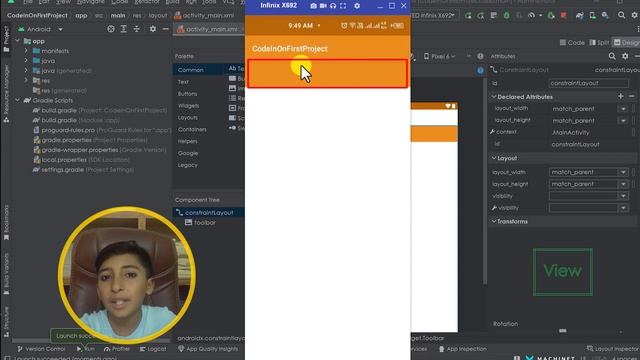Switch to the Split editor view
Viewport: 640px width, 360px height.
(x=598, y=42)
